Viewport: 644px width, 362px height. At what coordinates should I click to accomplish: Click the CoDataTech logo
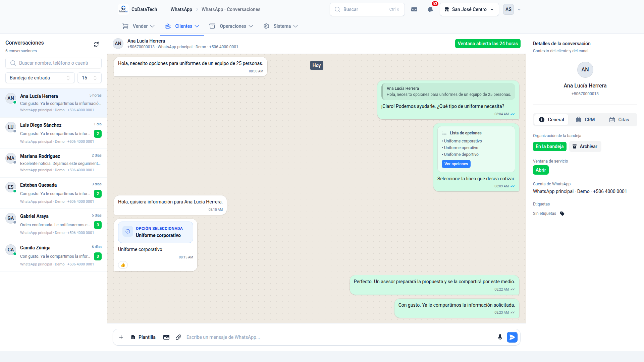(123, 9)
